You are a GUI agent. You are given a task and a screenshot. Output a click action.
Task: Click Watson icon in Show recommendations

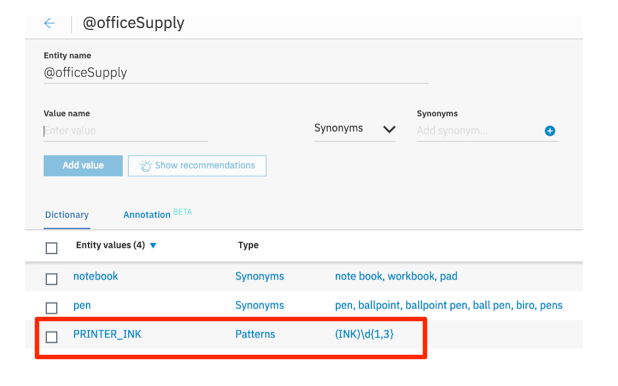[145, 166]
